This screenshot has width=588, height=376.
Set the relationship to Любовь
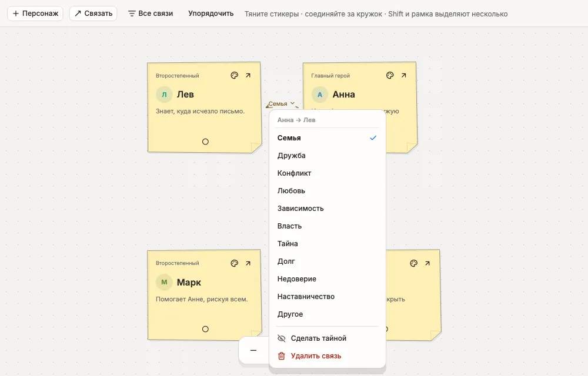[x=328, y=190]
